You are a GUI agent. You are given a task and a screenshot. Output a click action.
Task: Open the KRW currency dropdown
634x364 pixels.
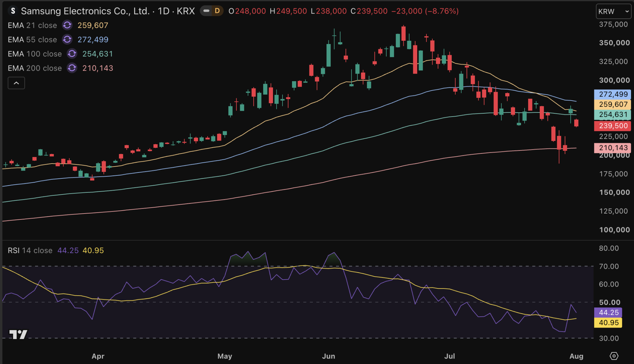point(613,11)
